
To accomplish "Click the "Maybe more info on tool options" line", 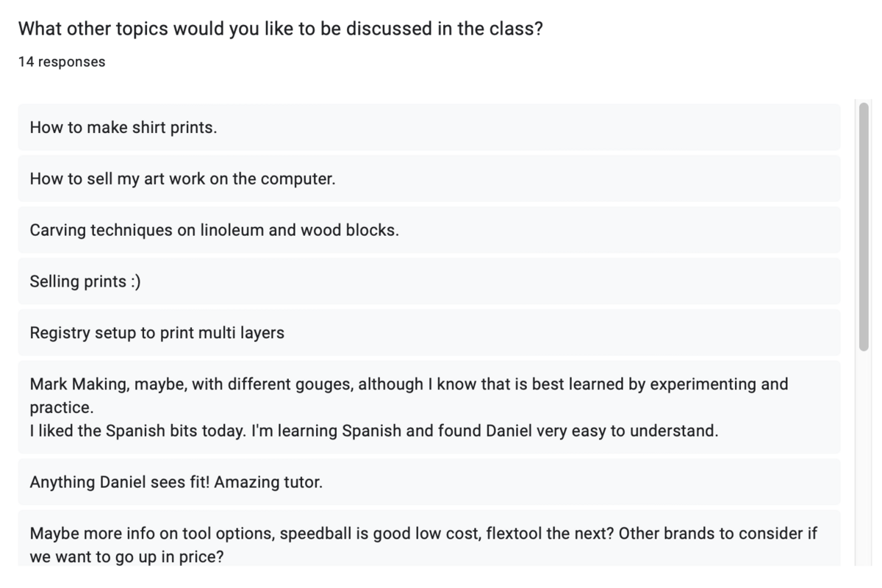I will pyautogui.click(x=423, y=534).
